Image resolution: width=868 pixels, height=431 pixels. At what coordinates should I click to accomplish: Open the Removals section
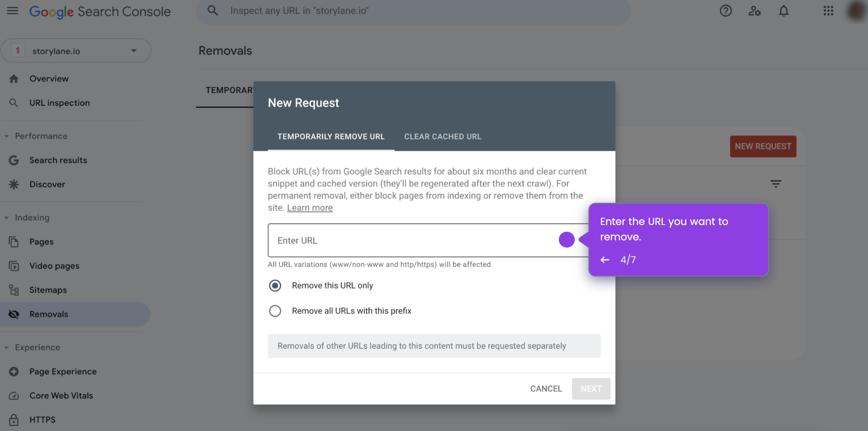(x=48, y=314)
